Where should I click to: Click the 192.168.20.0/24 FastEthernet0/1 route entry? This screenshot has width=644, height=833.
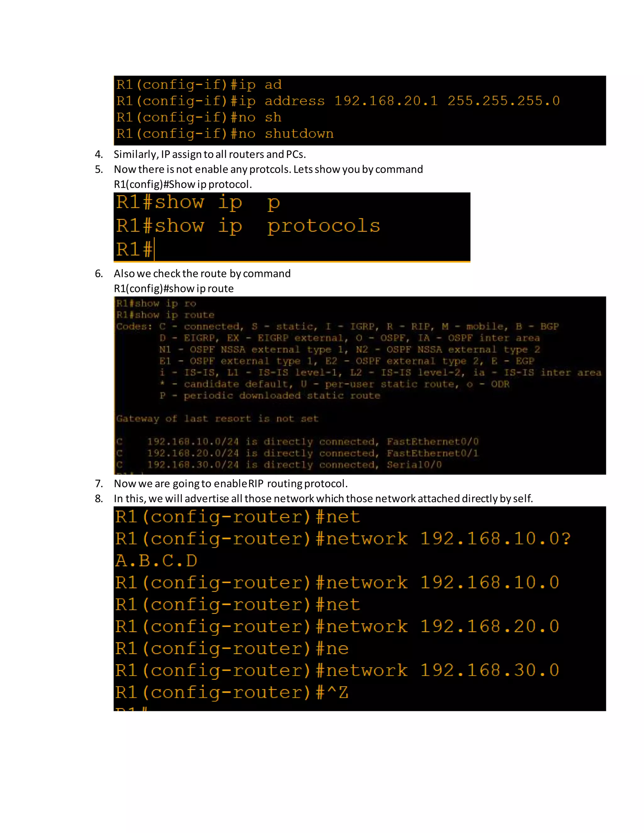pyautogui.click(x=297, y=453)
